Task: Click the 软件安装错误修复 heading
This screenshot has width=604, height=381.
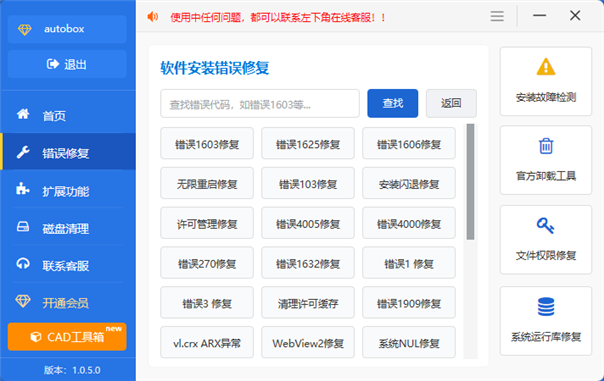Action: (215, 68)
